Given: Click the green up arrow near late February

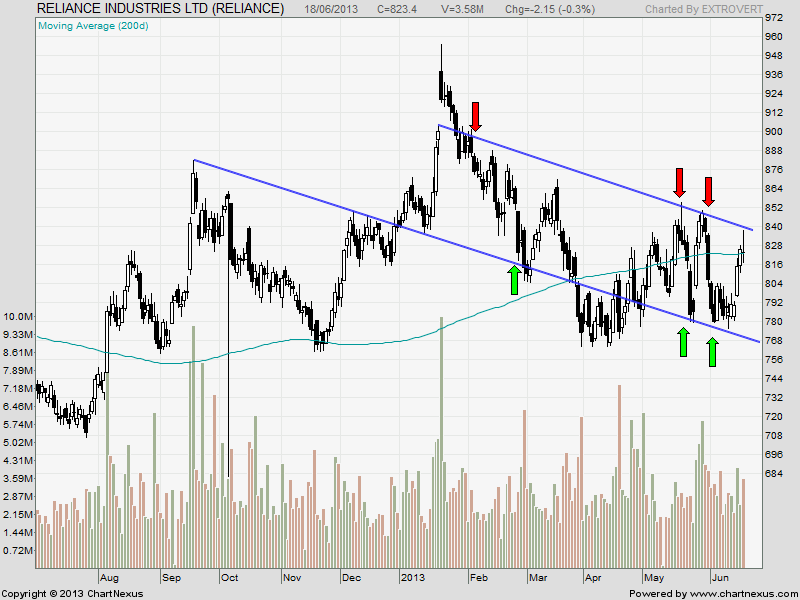Looking at the screenshot, I should (514, 279).
